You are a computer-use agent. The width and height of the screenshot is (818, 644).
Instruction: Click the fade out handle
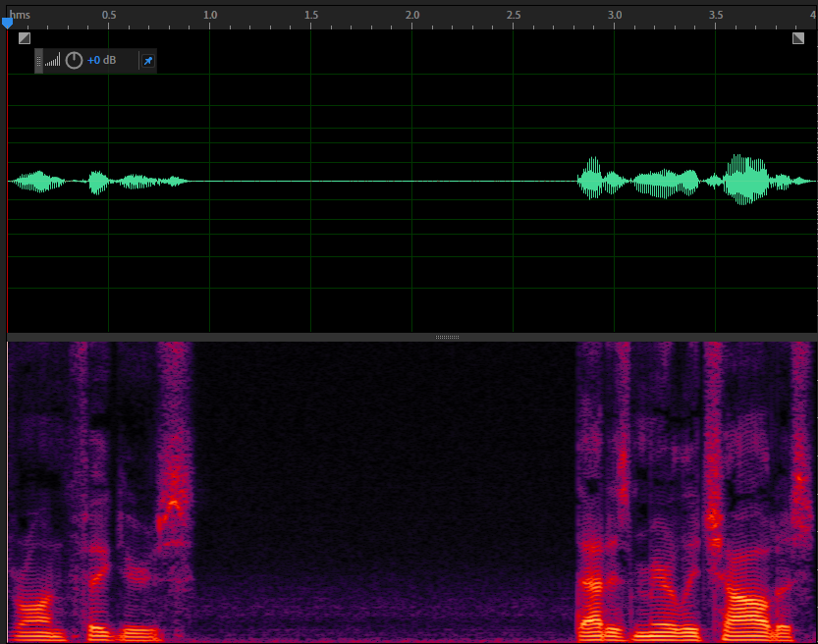[798, 38]
